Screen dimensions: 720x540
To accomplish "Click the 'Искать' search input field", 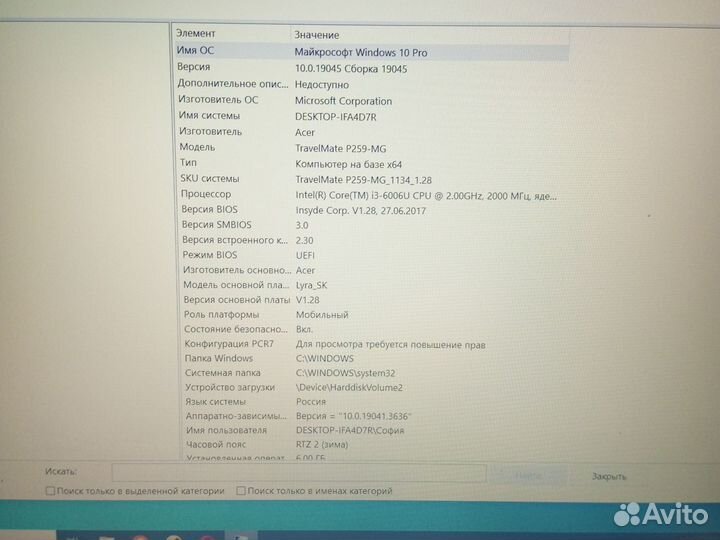I will 298,474.
